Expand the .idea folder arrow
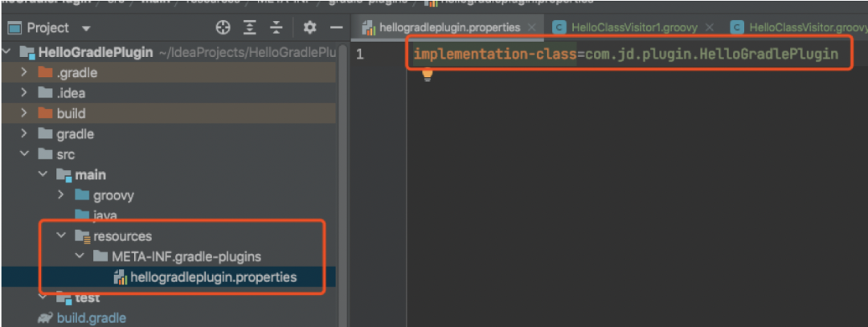This screenshot has width=868, height=327. pos(24,93)
